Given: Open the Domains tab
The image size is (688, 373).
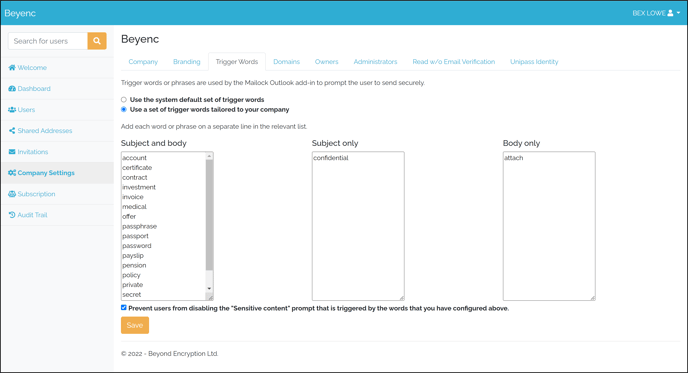Looking at the screenshot, I should [287, 62].
